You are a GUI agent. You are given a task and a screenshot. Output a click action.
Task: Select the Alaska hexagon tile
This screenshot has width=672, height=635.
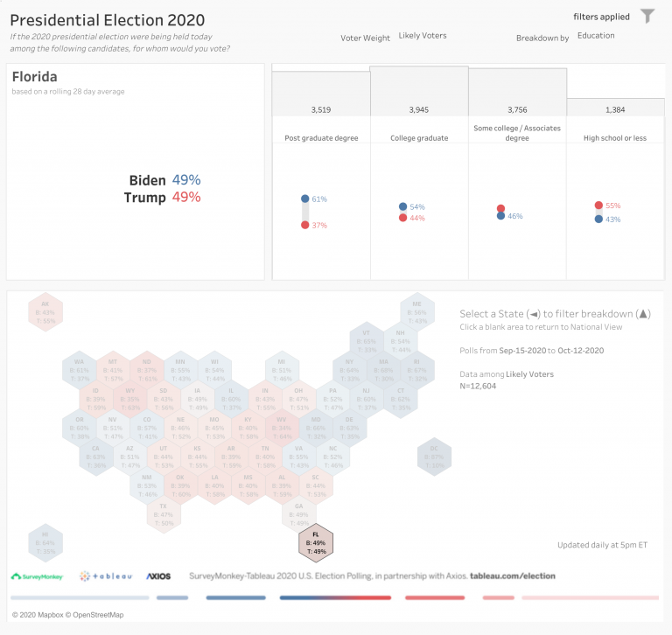pyautogui.click(x=45, y=312)
